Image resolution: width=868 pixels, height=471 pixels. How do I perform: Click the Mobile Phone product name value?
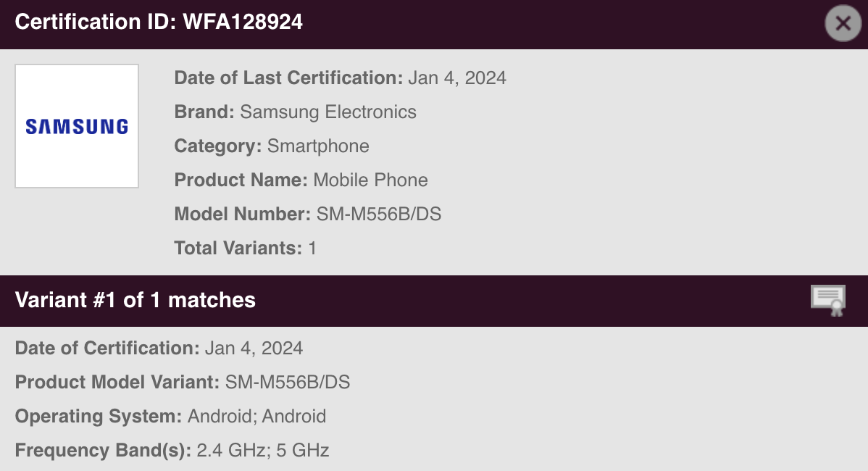(371, 180)
